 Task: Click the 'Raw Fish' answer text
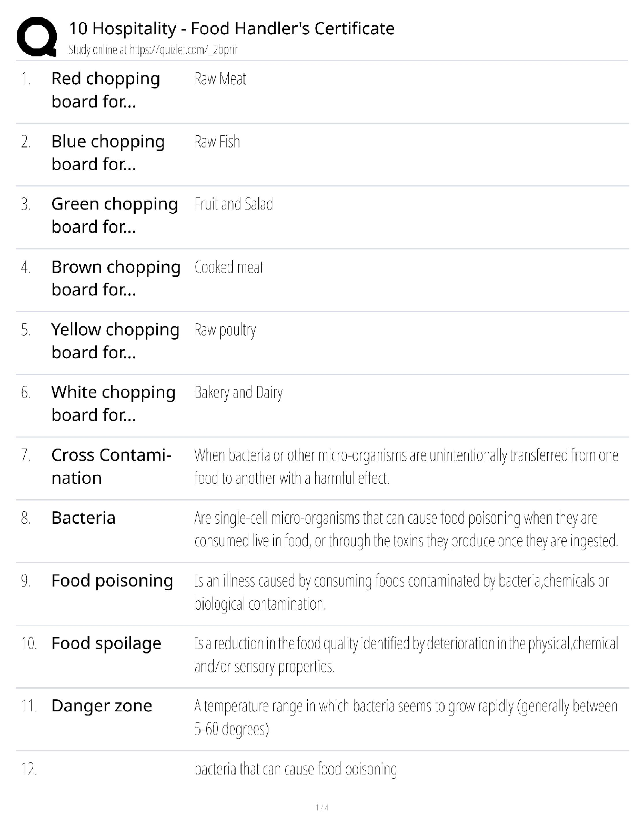coord(217,142)
